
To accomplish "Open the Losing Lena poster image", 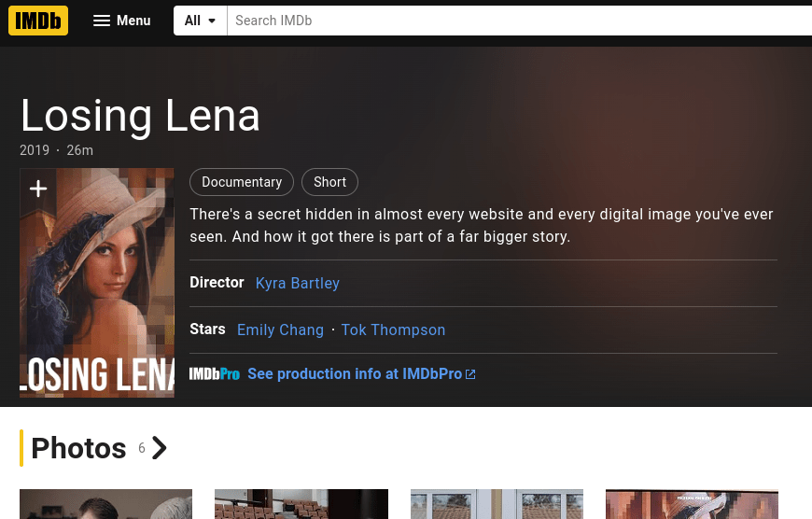I will (x=97, y=283).
